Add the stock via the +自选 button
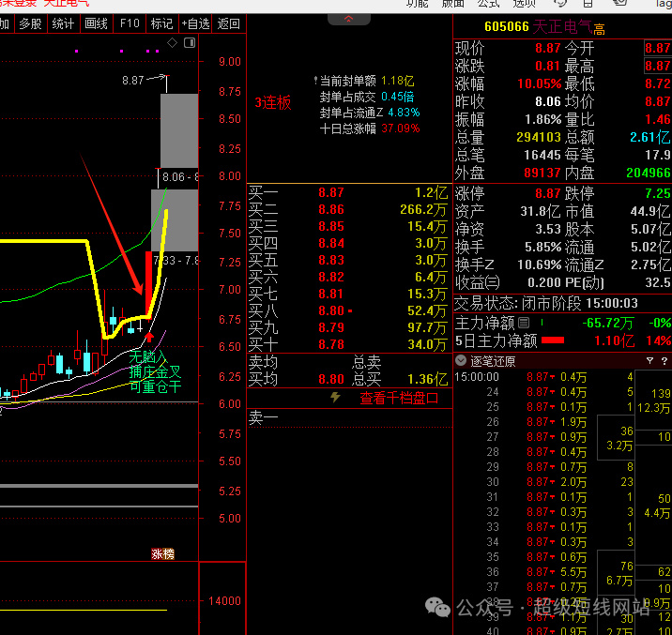 tap(195, 23)
